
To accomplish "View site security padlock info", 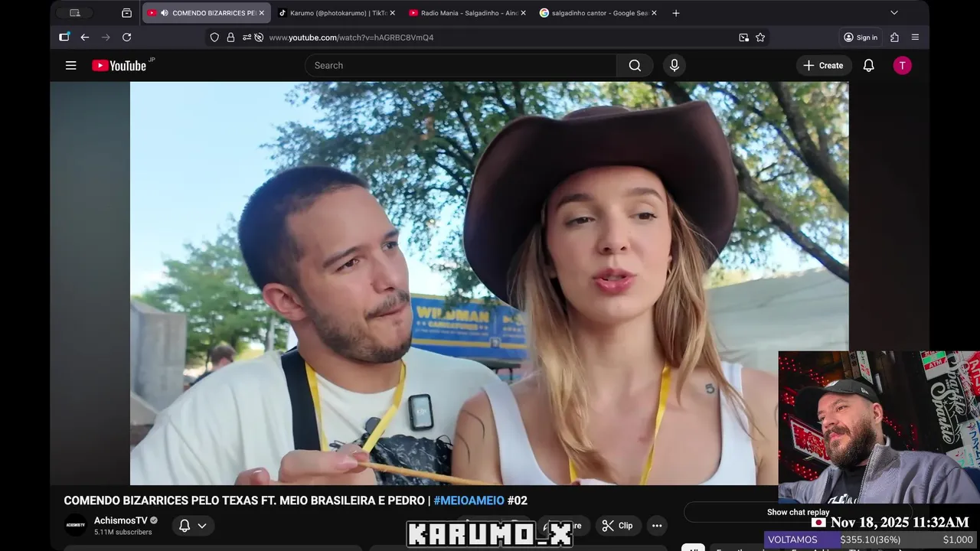I will pyautogui.click(x=230, y=37).
